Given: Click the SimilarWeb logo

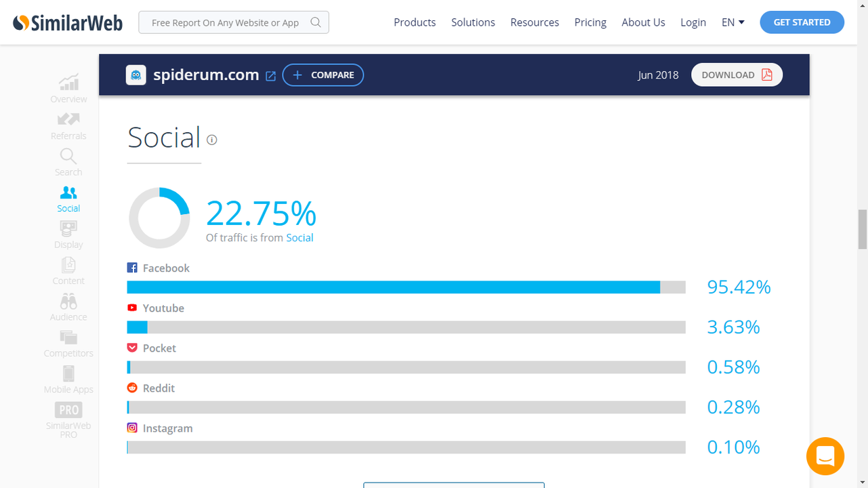Looking at the screenshot, I should [68, 23].
